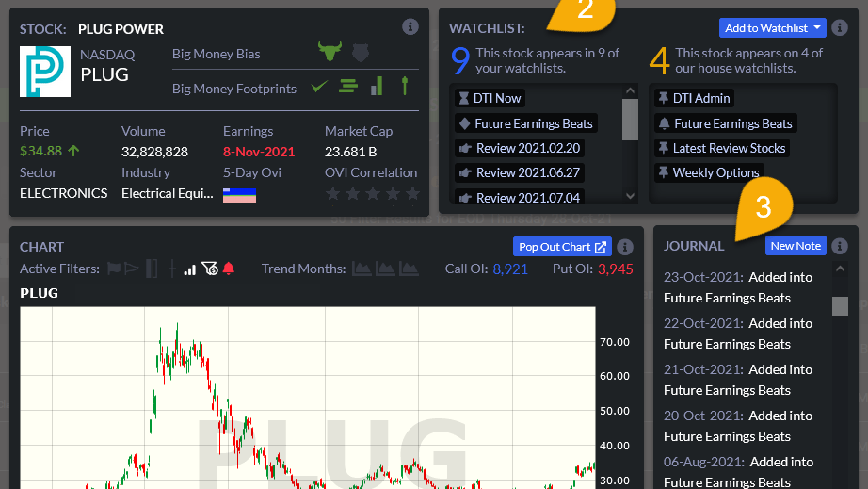The image size is (868, 489).
Task: Click the 5-Day Ovi color bar
Action: (x=239, y=195)
